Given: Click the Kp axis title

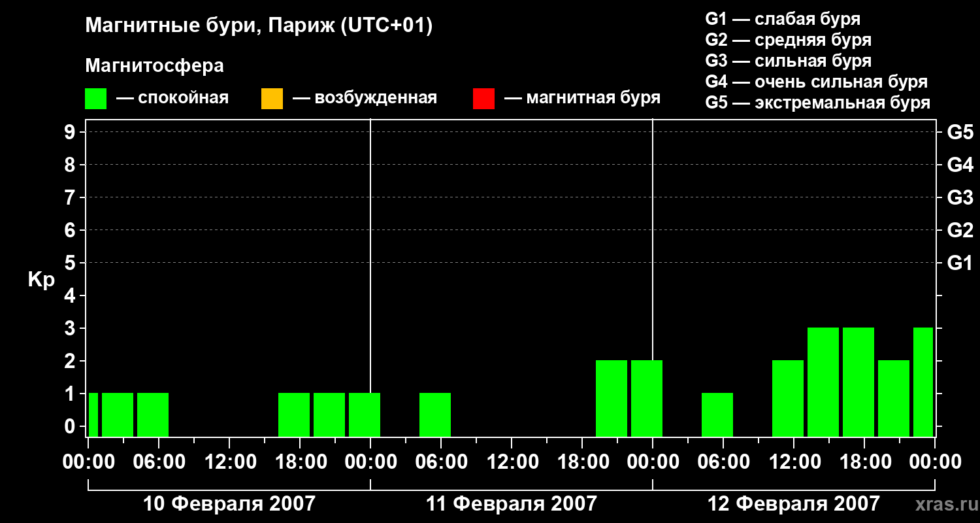Looking at the screenshot, I should click(x=41, y=279).
